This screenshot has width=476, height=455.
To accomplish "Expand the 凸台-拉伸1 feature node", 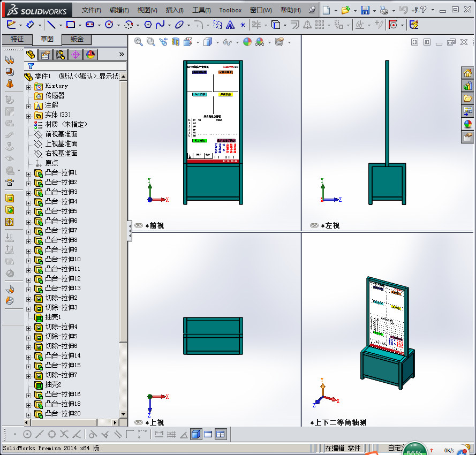I will 28,174.
